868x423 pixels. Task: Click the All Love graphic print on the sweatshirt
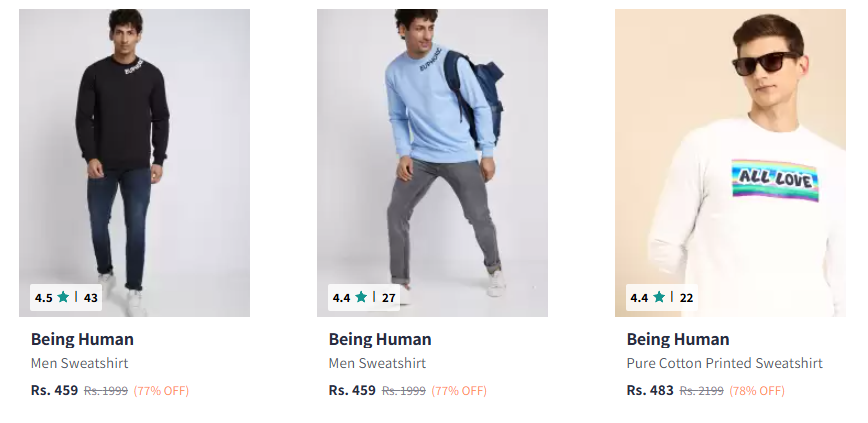[x=775, y=180]
